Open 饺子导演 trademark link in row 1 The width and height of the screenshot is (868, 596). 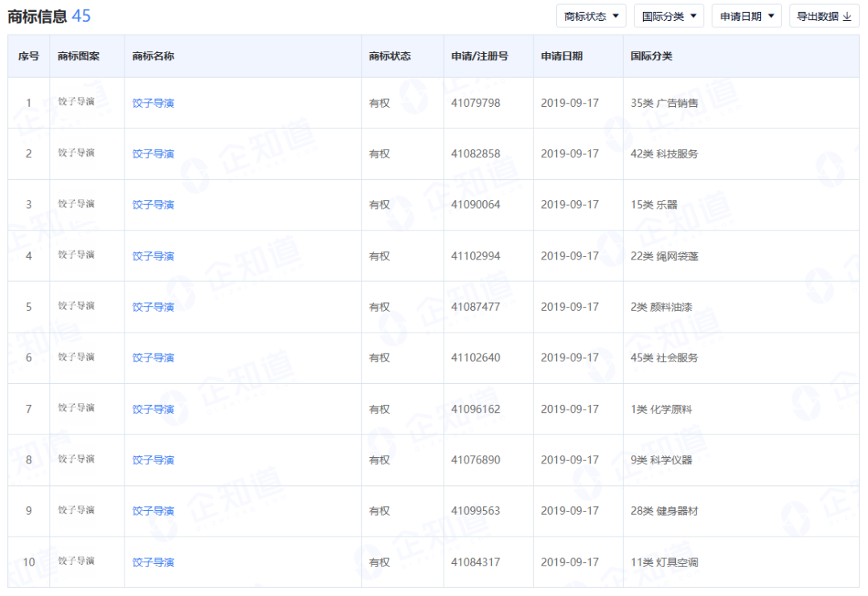point(154,103)
